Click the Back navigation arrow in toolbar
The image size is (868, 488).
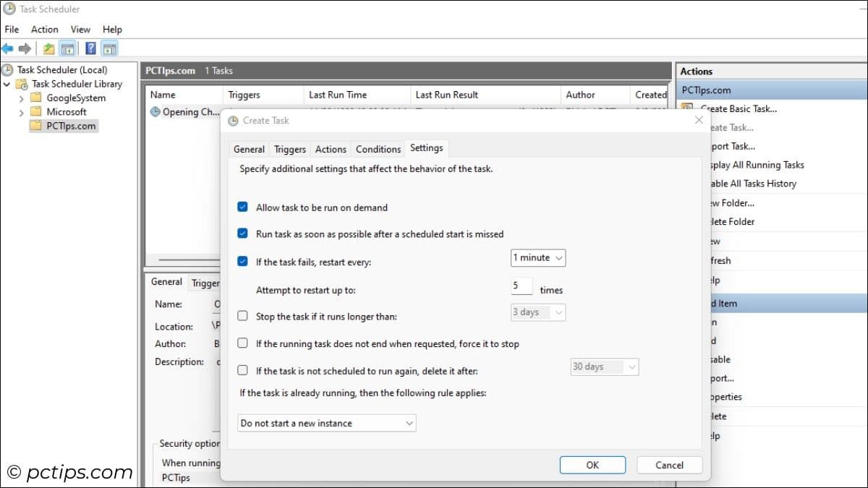(x=8, y=48)
